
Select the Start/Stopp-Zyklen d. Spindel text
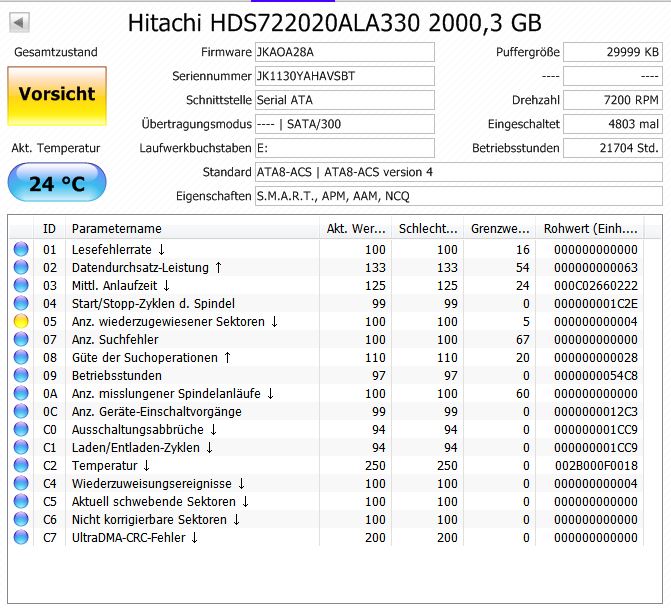tap(153, 303)
